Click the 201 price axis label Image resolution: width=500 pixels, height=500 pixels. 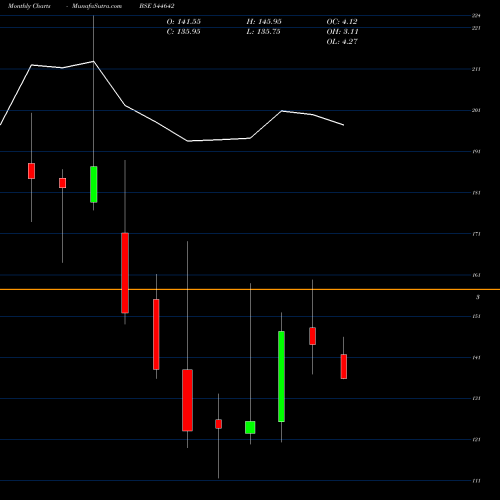(476, 110)
